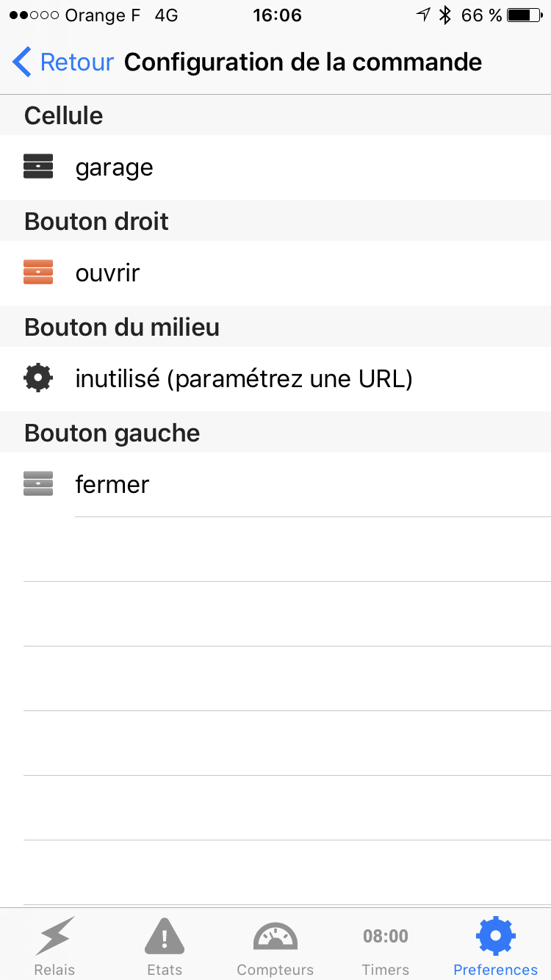This screenshot has height=980, width=551.
Task: Tap the Etats warning triangle icon
Action: pos(165,936)
